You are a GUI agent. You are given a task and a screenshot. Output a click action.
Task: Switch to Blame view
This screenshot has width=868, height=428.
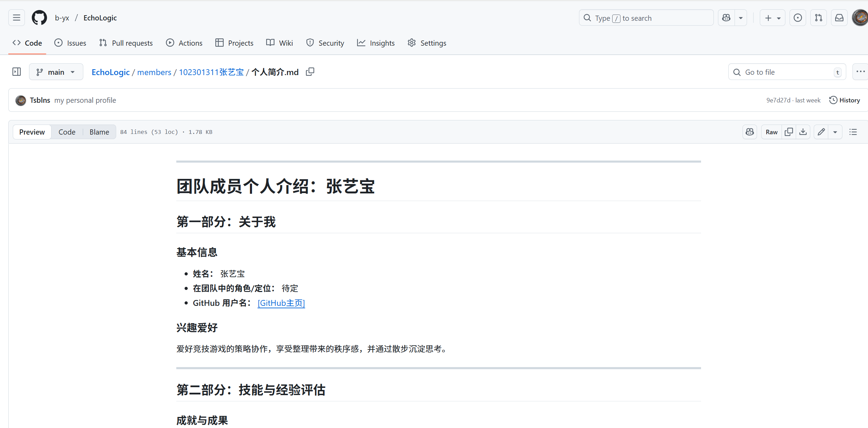click(99, 132)
